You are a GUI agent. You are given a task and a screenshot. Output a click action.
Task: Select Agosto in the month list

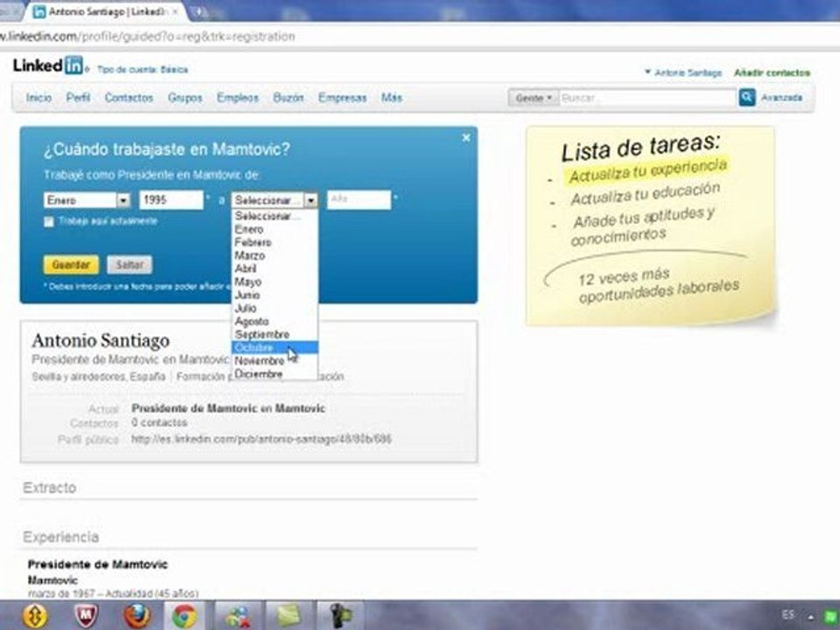coord(275,321)
